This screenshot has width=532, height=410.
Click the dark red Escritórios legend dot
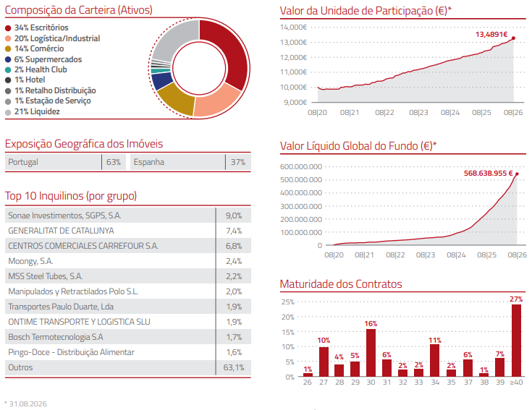tap(8, 28)
